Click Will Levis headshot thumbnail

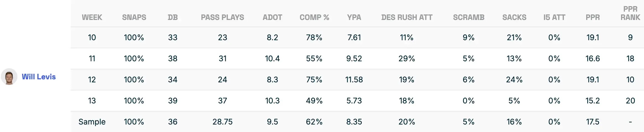coord(9,77)
